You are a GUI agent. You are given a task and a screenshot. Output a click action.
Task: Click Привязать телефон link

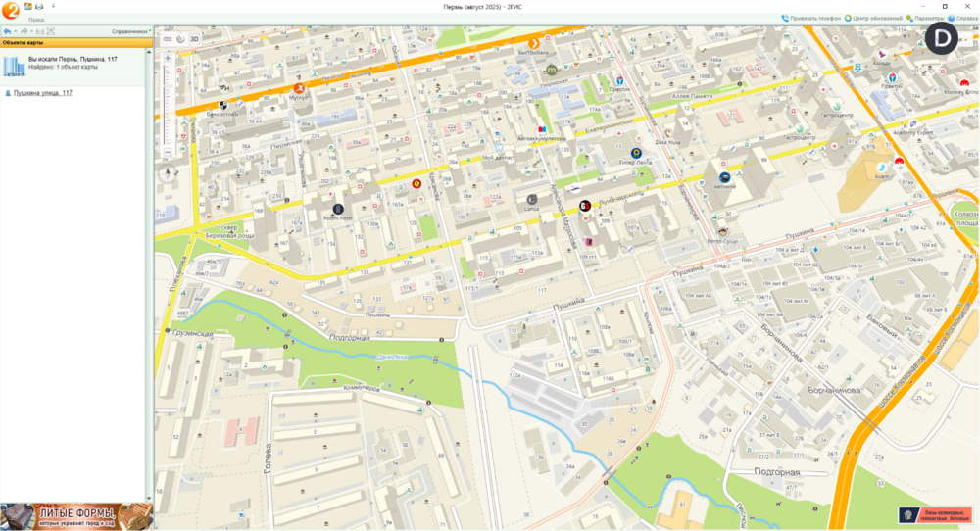pyautogui.click(x=811, y=18)
